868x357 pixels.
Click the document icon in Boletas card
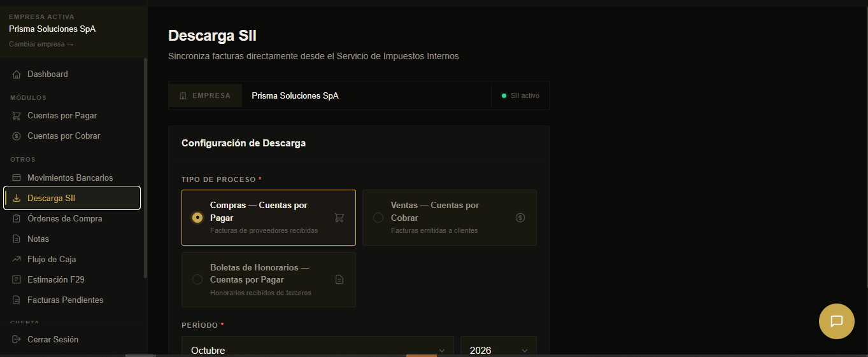[x=339, y=279]
